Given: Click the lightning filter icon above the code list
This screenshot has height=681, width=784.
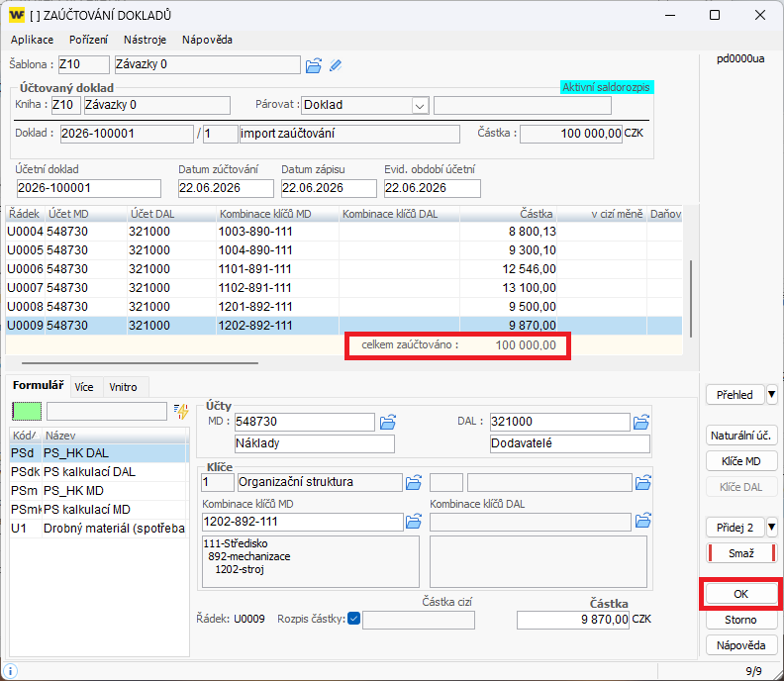Looking at the screenshot, I should (x=181, y=411).
